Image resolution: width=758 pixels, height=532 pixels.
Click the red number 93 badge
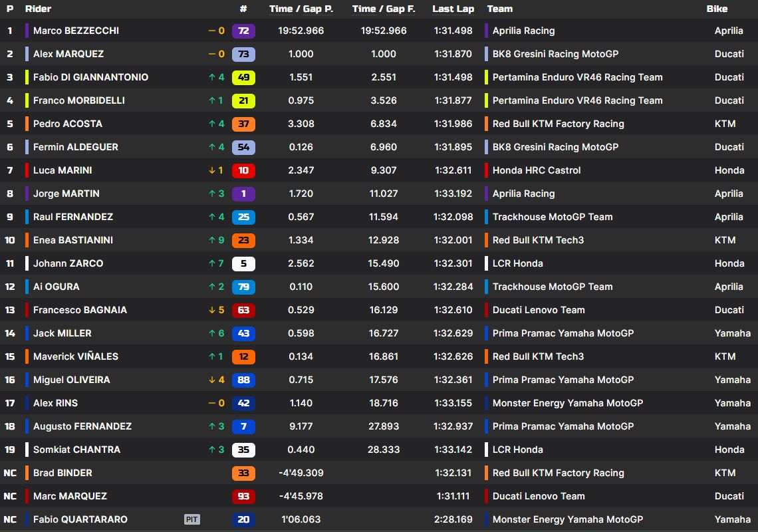(x=243, y=496)
